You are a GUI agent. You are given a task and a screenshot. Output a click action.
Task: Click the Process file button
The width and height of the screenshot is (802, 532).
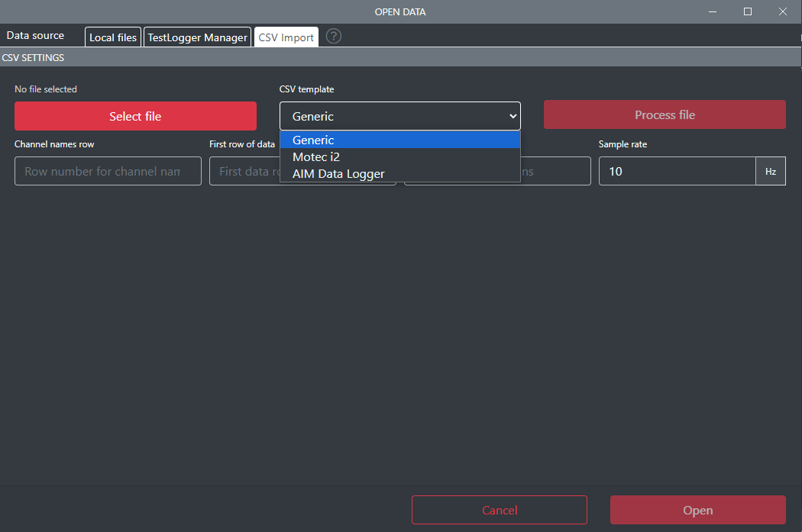tap(665, 114)
